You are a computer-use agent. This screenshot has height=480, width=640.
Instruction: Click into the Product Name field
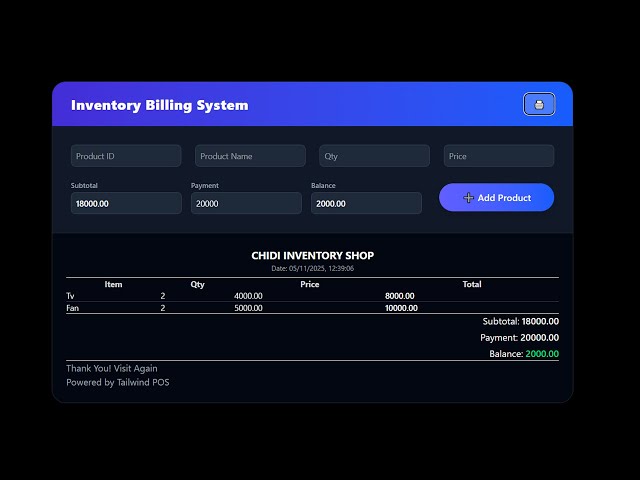click(x=250, y=156)
